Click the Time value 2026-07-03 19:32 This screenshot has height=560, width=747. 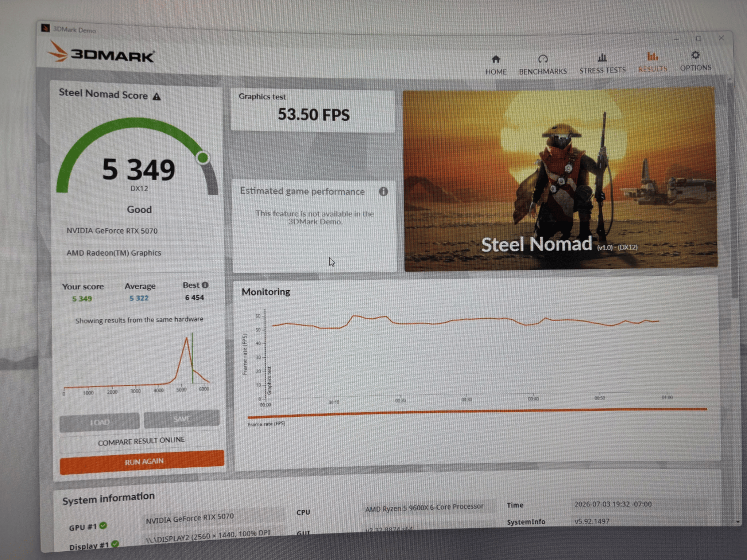tap(613, 504)
